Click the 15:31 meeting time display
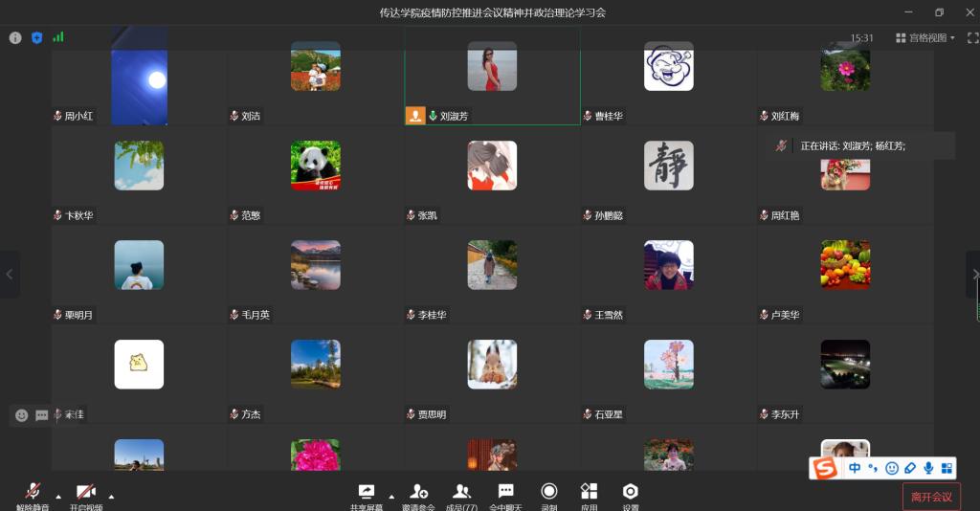This screenshot has width=980, height=511. [x=862, y=38]
